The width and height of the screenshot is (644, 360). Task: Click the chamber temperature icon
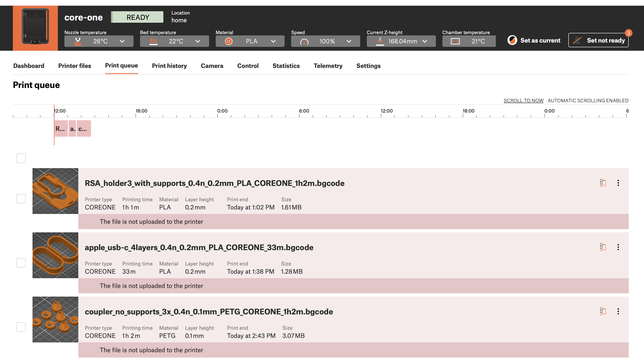point(455,41)
